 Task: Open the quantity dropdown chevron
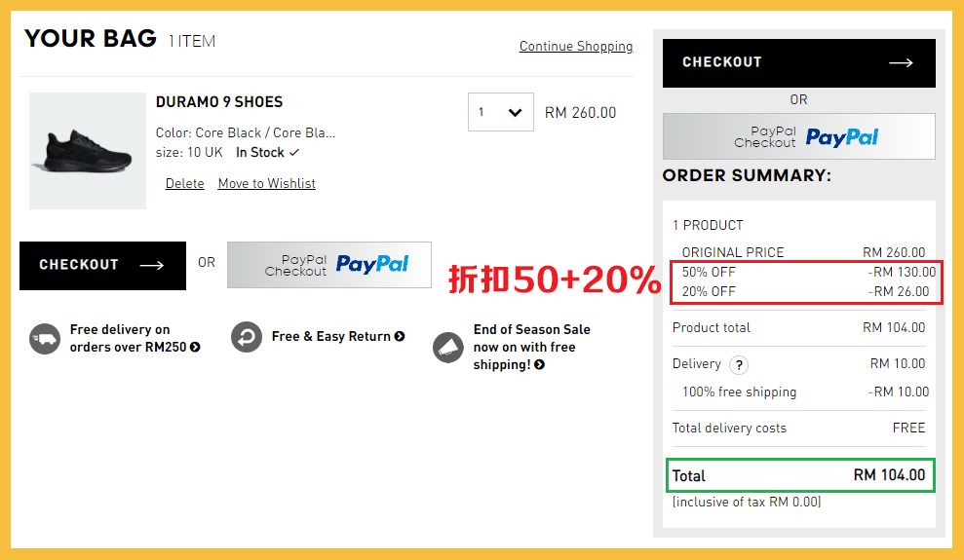coord(515,113)
